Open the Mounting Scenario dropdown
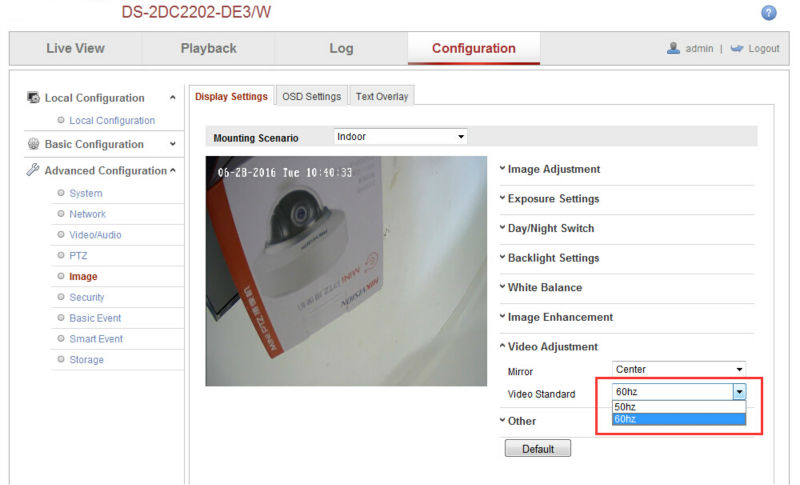This screenshot has height=485, width=800. click(x=400, y=136)
